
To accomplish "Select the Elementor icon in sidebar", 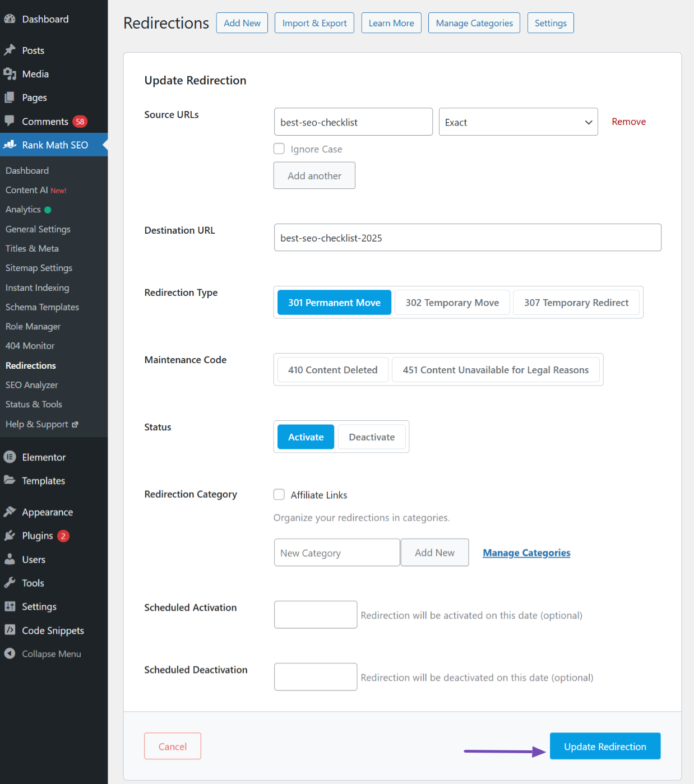I will coord(10,457).
